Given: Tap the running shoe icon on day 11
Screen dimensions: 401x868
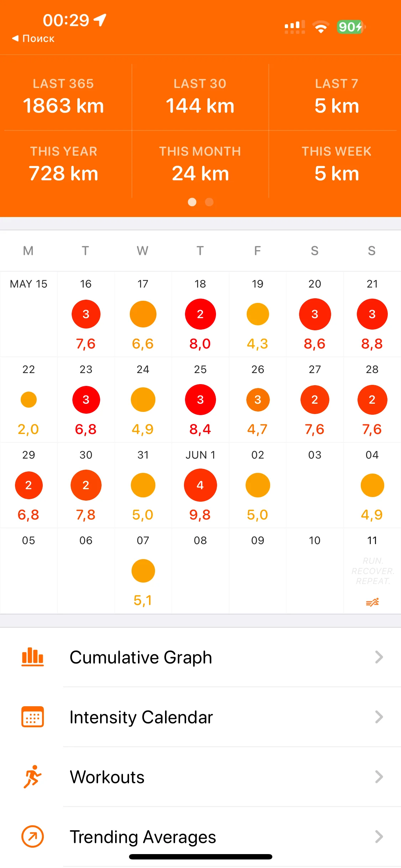Looking at the screenshot, I should click(x=372, y=602).
